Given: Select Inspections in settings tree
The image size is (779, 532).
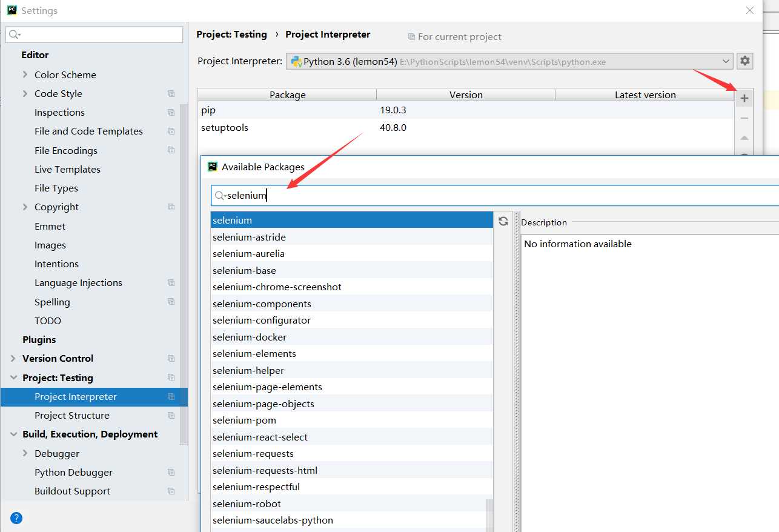Looking at the screenshot, I should coord(59,113).
